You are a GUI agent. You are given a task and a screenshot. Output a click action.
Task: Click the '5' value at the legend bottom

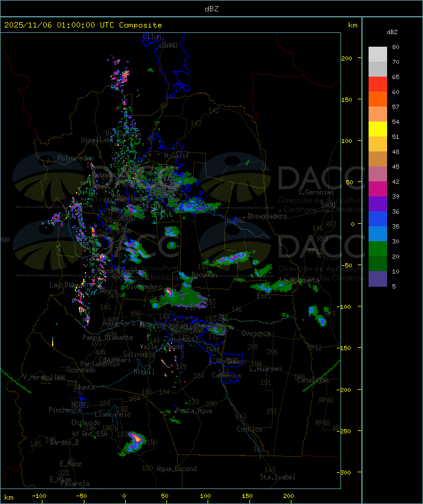394,286
